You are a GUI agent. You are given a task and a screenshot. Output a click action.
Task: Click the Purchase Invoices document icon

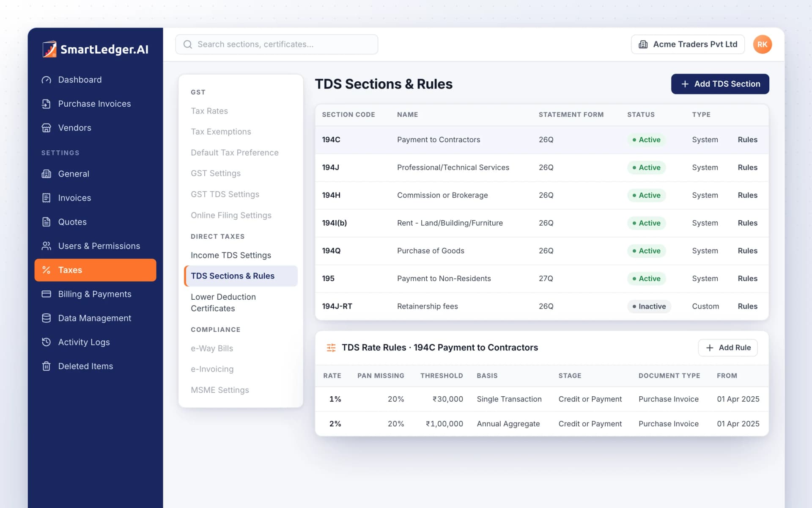[x=47, y=104]
